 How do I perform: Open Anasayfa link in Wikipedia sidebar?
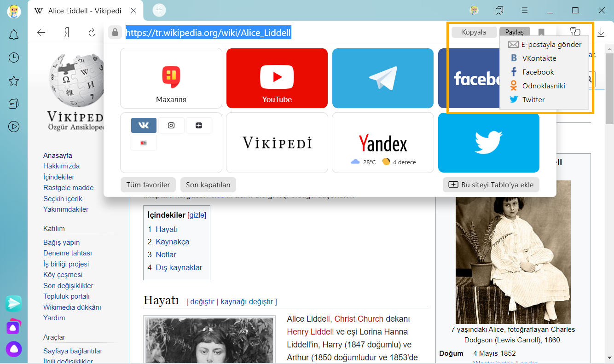coord(58,156)
